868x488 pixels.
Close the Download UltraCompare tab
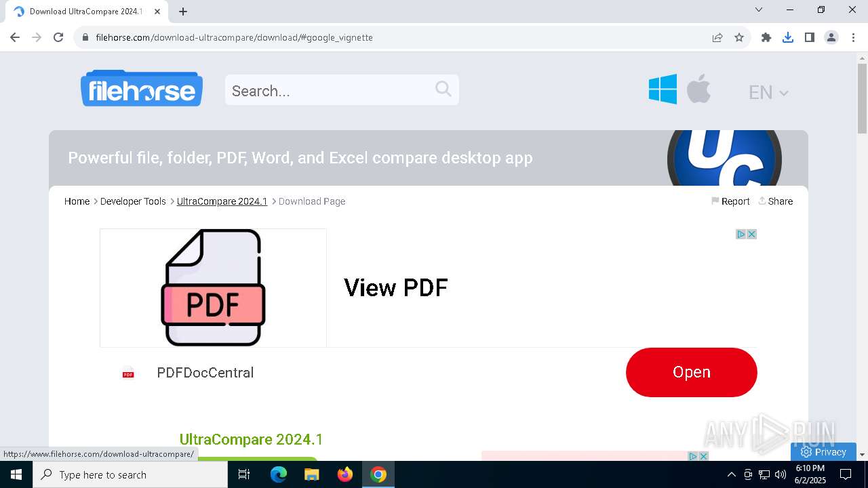click(157, 12)
